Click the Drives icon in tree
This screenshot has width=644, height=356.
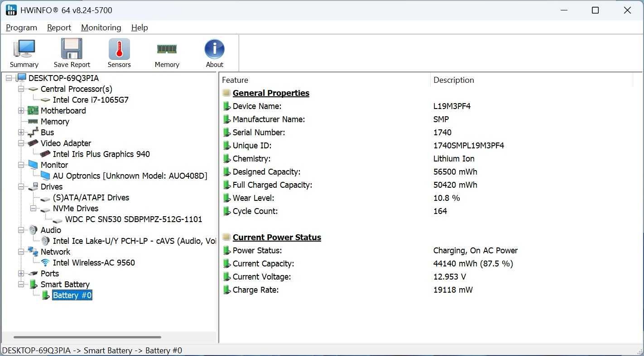pyautogui.click(x=33, y=187)
